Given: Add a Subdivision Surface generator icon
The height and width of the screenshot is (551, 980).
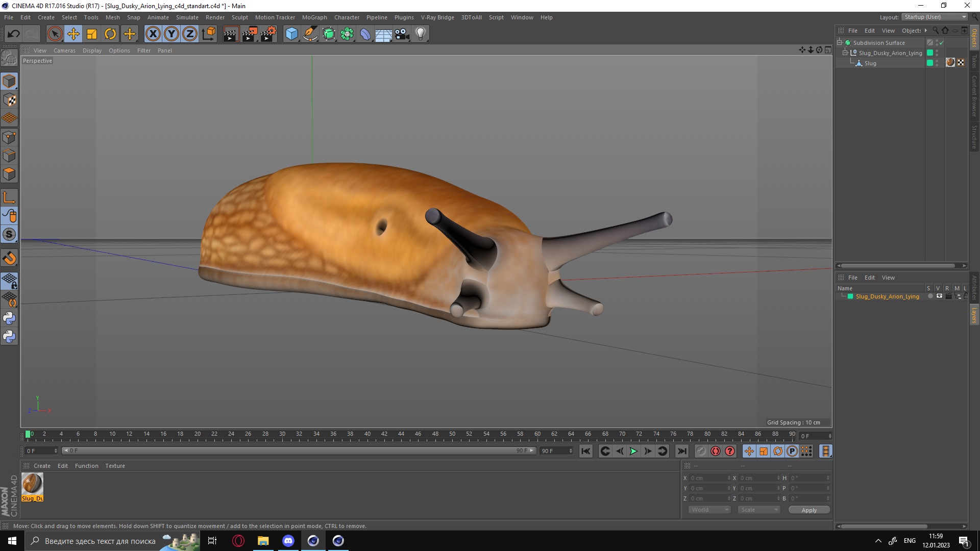Looking at the screenshot, I should click(x=329, y=34).
